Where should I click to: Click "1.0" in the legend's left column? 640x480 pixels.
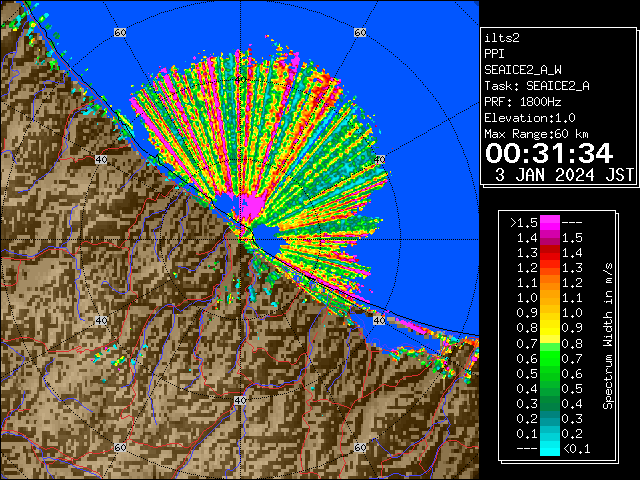point(527,298)
